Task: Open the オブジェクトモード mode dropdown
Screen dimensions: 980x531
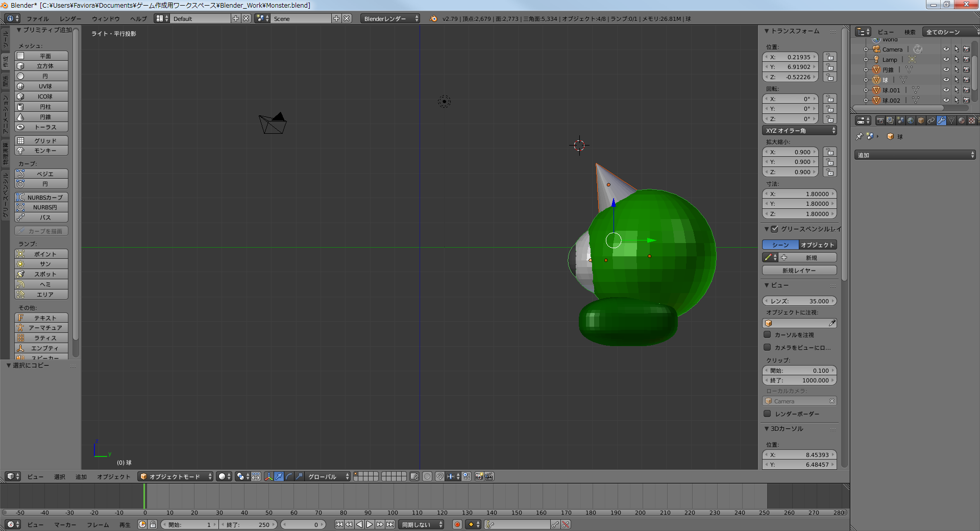Action: [x=176, y=476]
